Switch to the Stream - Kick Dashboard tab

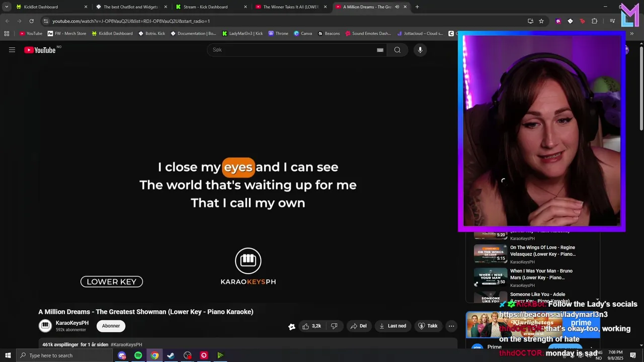point(211,7)
